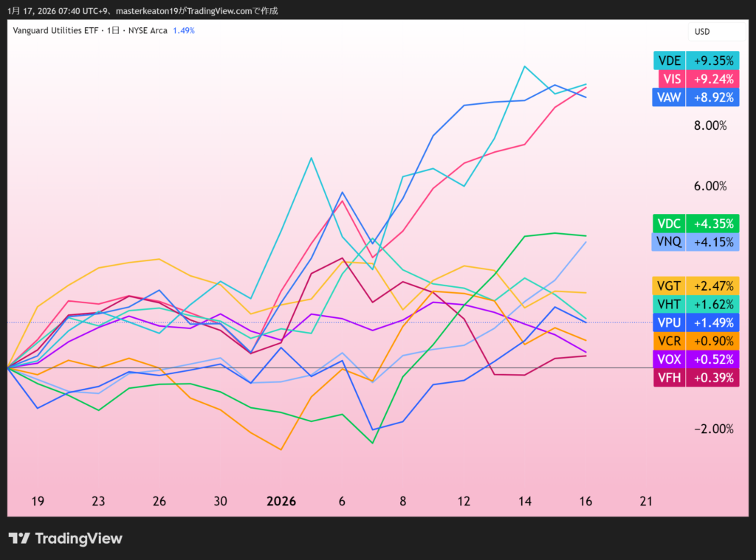Screen dimensions: 756x560
Task: Click date 16 on the time axis
Action: 585,501
